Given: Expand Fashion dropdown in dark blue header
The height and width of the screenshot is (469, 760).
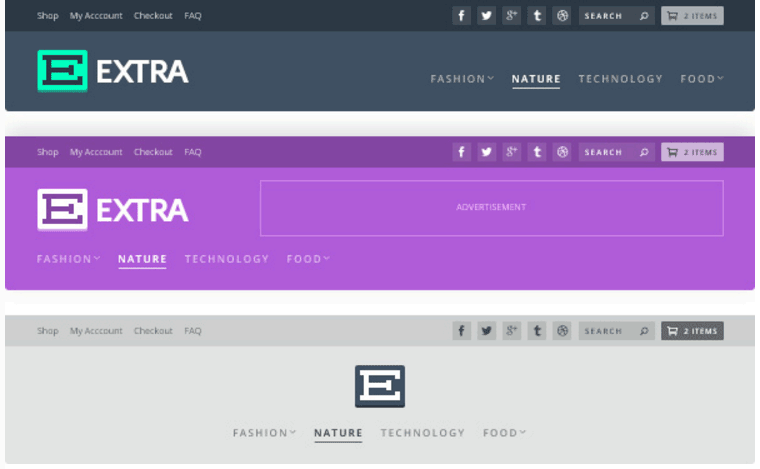Looking at the screenshot, I should coord(462,78).
